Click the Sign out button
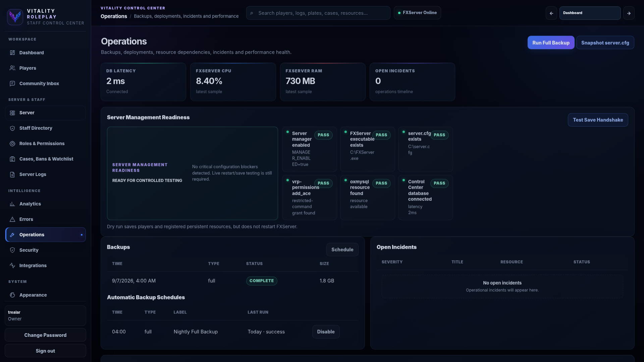This screenshot has height=362, width=644. click(45, 351)
